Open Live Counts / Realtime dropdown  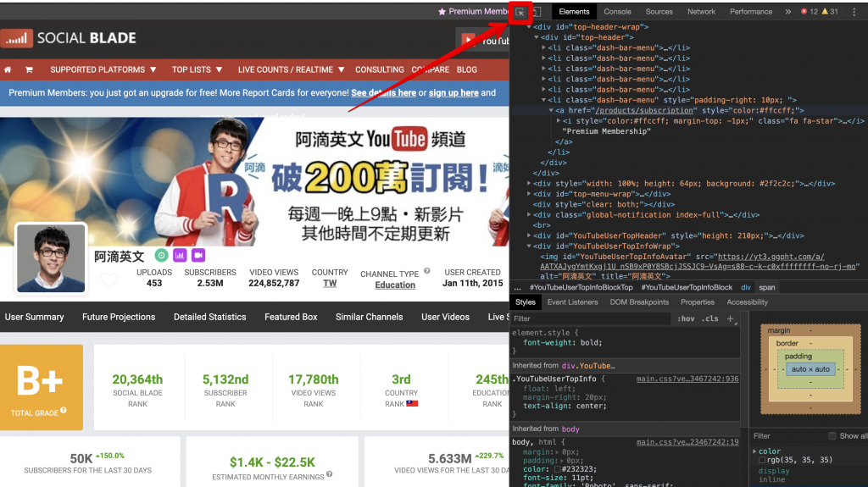(x=292, y=69)
